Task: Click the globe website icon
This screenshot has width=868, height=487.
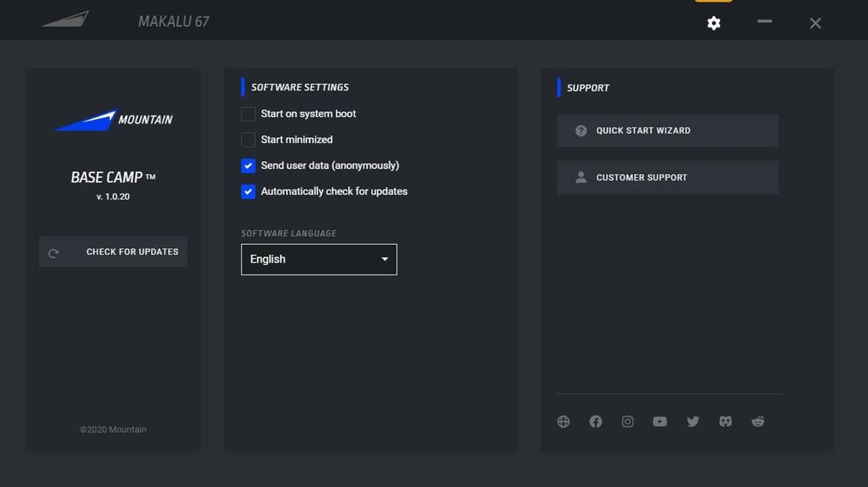Action: tap(563, 422)
